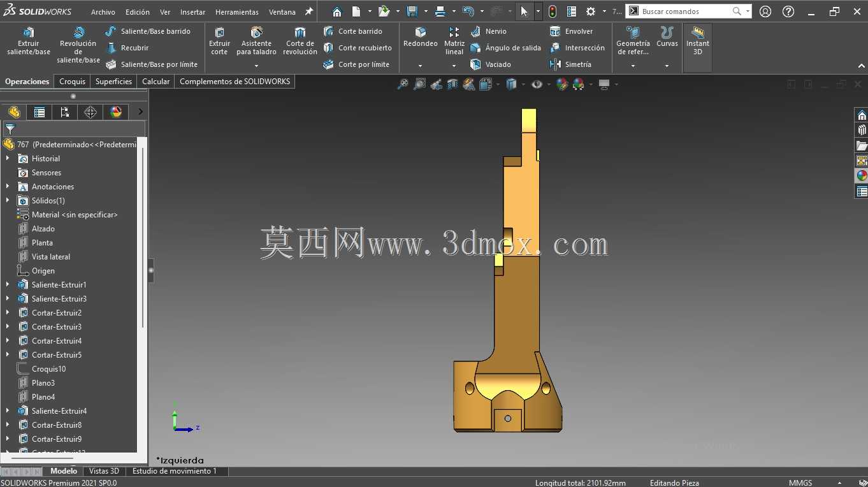Toggle the FeatureManager tree filter
This screenshot has height=487, width=868.
tap(10, 129)
